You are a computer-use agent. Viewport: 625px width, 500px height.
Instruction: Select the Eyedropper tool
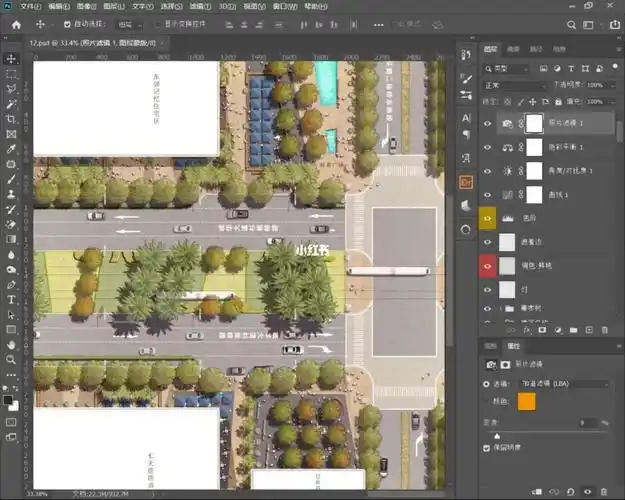pyautogui.click(x=11, y=148)
